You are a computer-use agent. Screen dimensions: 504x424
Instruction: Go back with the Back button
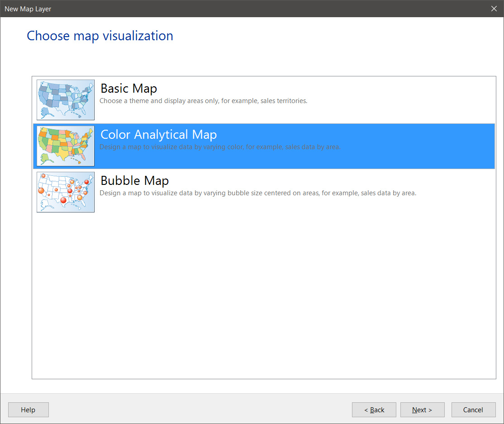(374, 410)
